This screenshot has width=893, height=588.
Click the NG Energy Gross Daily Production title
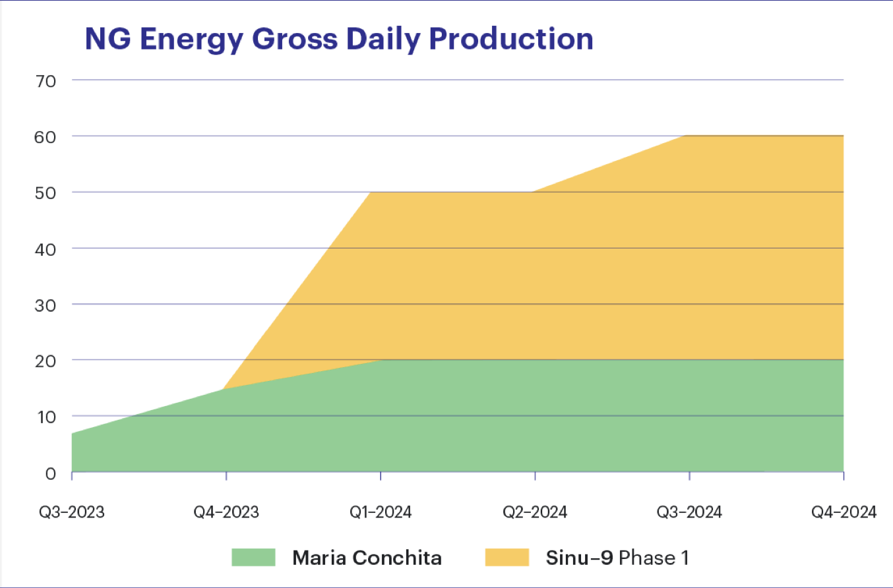[339, 40]
